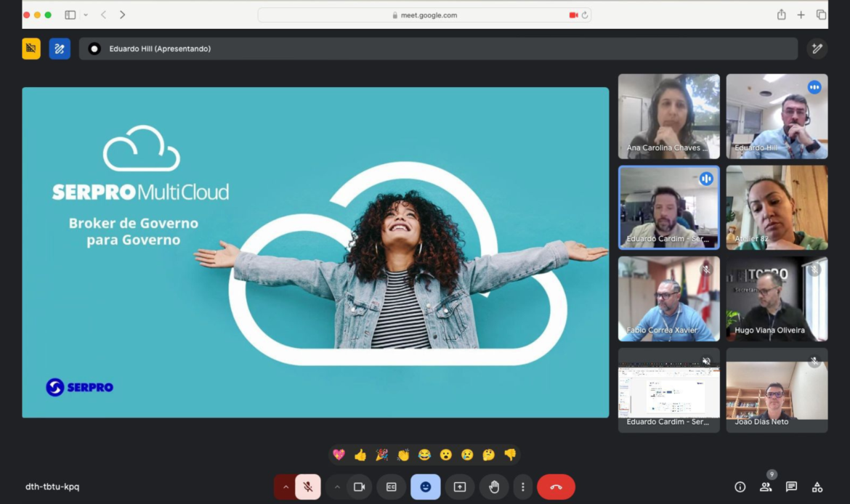The image size is (850, 504).
Task: Select Hugo Viana Oliveira video tile
Action: 777,299
